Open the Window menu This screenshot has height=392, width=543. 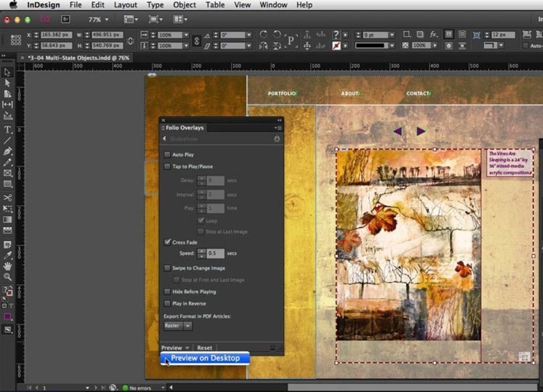point(273,5)
